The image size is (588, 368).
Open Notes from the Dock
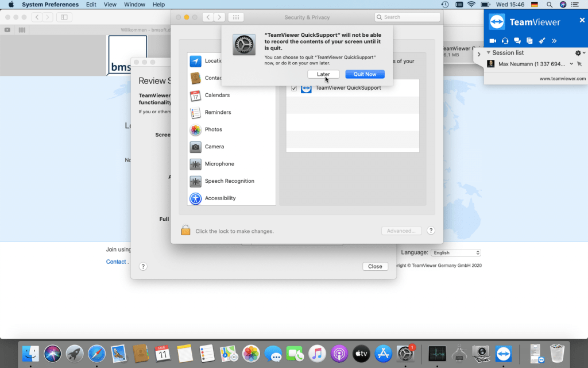point(184,354)
